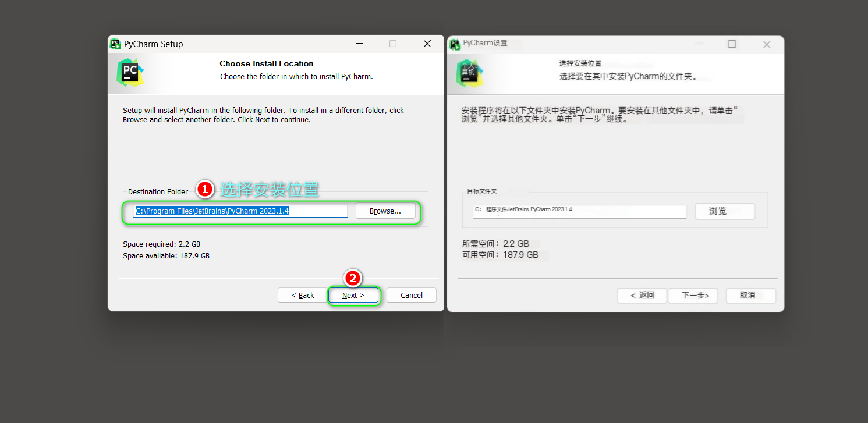Viewport: 868px width, 423px height.
Task: Click the maximize button in PyCharm设置 window
Action: pos(732,44)
